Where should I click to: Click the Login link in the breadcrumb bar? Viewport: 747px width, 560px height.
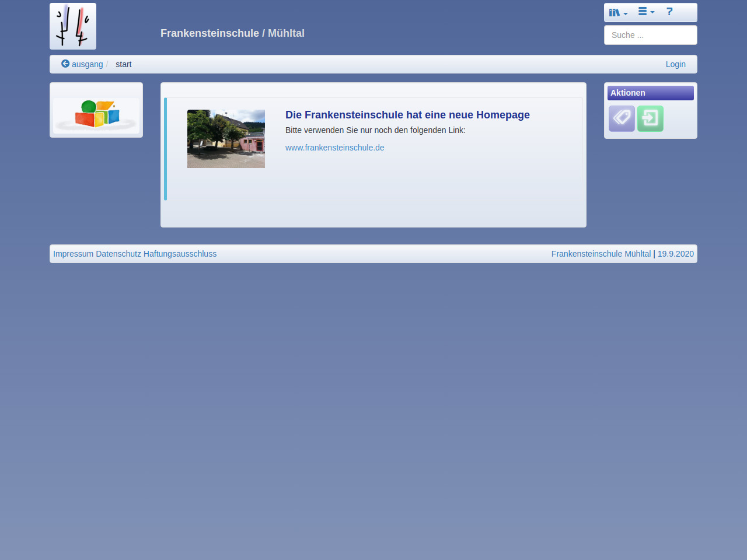click(x=675, y=64)
